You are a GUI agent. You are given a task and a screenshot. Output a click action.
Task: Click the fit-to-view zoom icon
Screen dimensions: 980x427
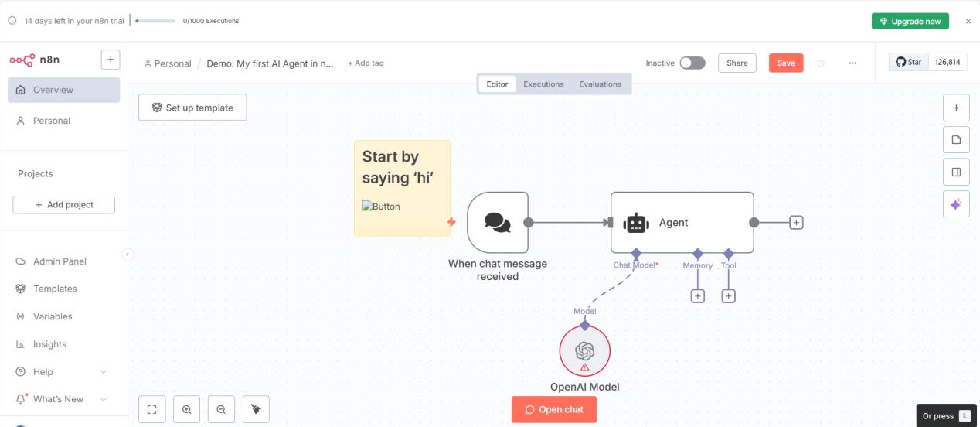click(151, 410)
